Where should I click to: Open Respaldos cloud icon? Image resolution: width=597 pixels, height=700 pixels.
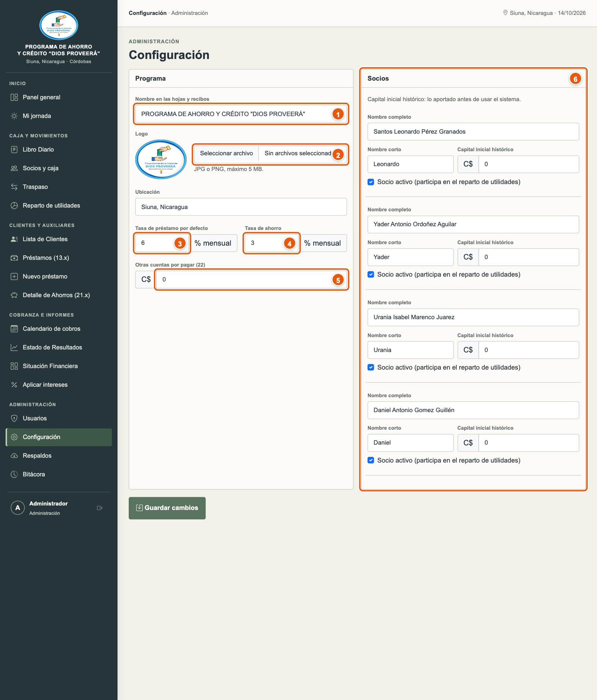click(x=14, y=456)
